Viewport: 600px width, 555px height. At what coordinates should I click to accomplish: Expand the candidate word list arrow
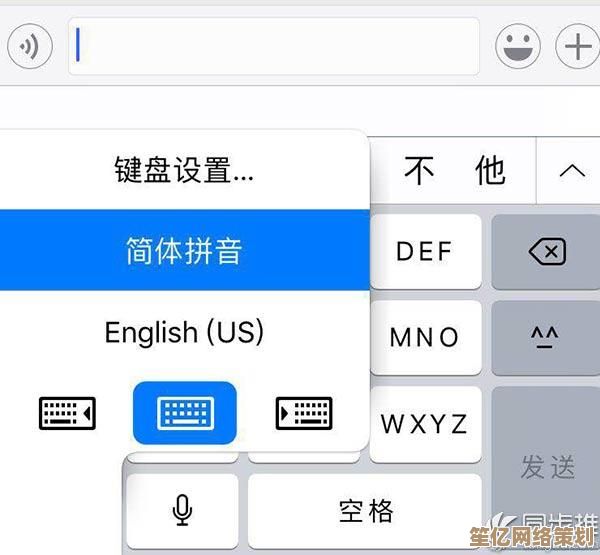(x=571, y=171)
